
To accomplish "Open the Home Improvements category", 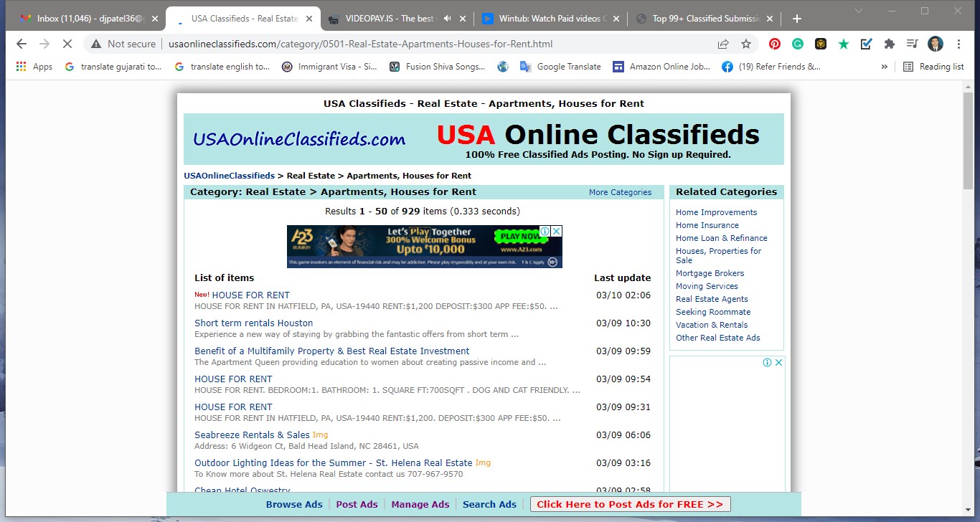I will (x=716, y=212).
